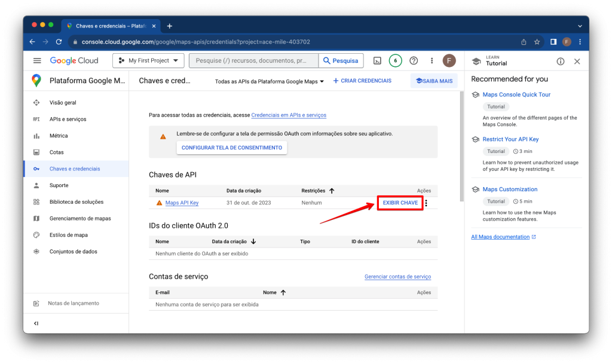Open Restrict Your API Key tutorial
Viewport: 612px width, 364px height.
click(x=510, y=139)
